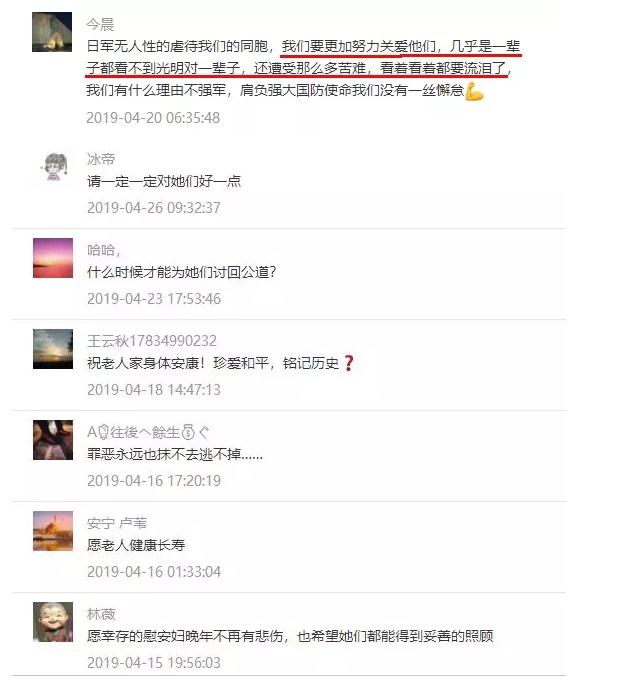
Task: Click the username 林薇
Action: [x=101, y=614]
